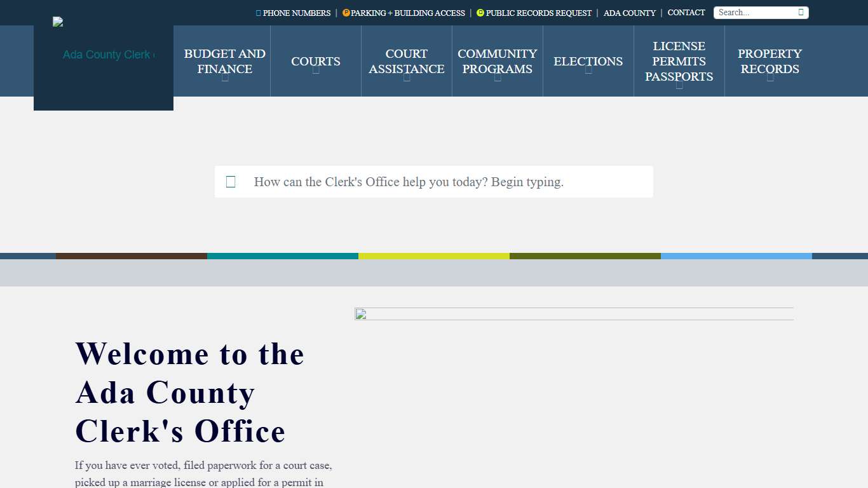This screenshot has height=488, width=868.
Task: Expand the COMMUNITY PROGRAMS navigation item
Action: pos(498,79)
